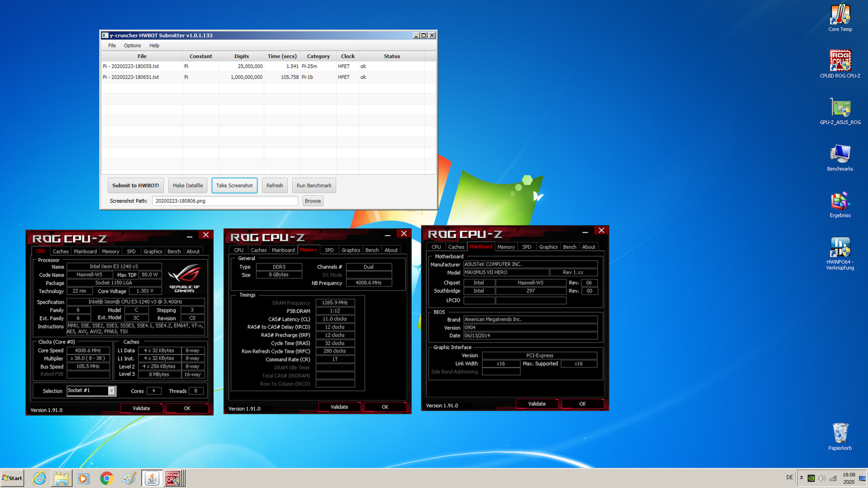
Task: Switch to Mainboard tab in left CPU-Z
Action: tap(85, 251)
